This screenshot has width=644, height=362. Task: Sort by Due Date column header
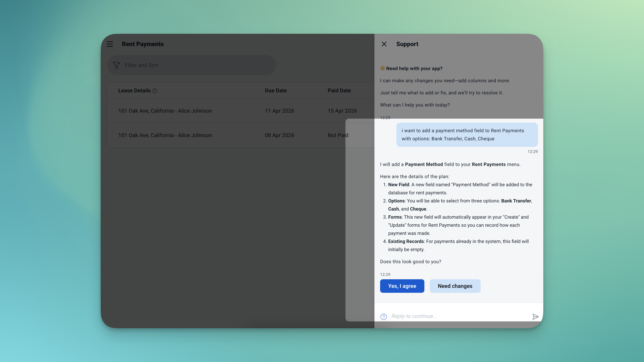click(276, 91)
